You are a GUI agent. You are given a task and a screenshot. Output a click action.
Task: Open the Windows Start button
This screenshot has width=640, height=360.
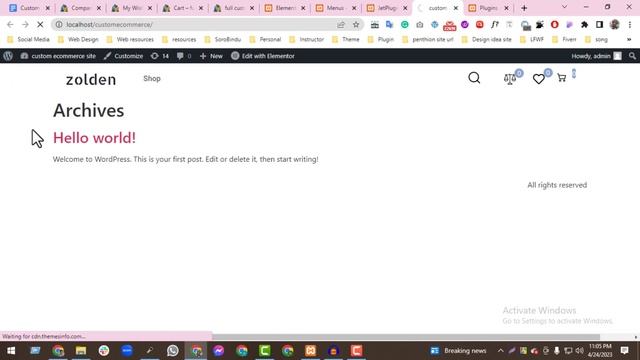pos(11,351)
